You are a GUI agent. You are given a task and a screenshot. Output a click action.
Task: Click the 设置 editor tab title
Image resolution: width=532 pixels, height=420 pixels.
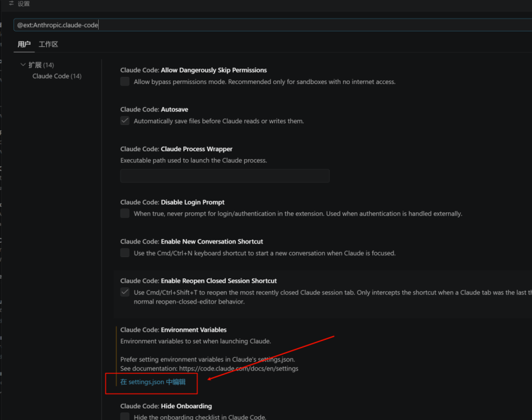coord(24,4)
